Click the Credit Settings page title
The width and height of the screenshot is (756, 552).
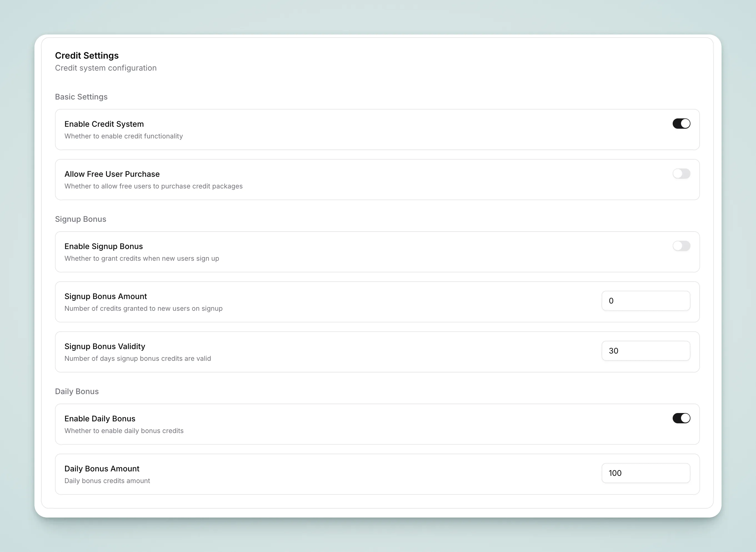click(x=87, y=56)
